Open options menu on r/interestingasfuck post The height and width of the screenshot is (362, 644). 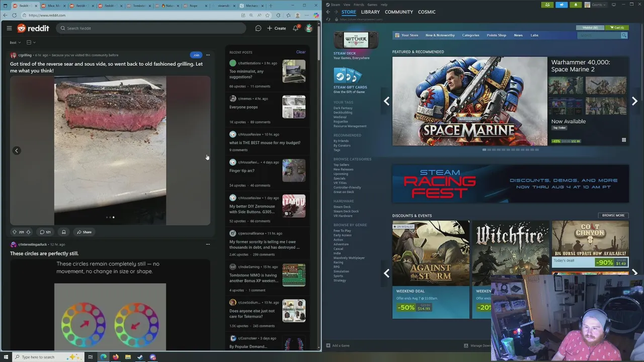[208, 244]
